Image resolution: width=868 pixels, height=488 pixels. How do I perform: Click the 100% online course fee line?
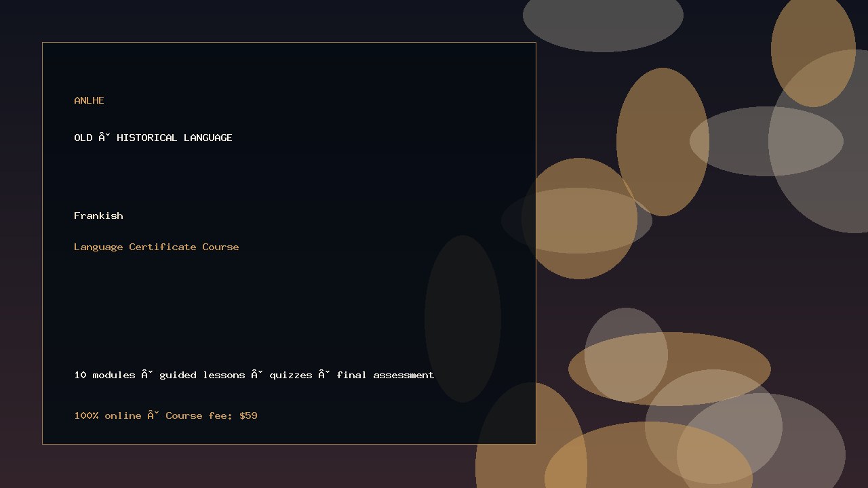tap(165, 415)
